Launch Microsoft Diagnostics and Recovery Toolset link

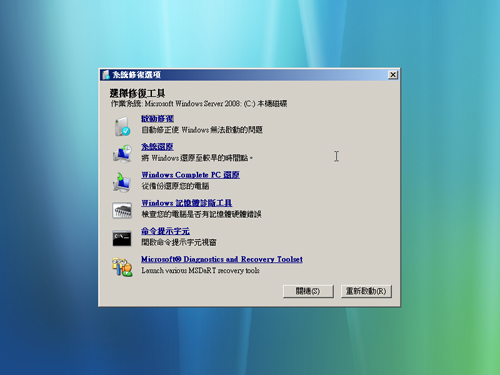pos(222,259)
